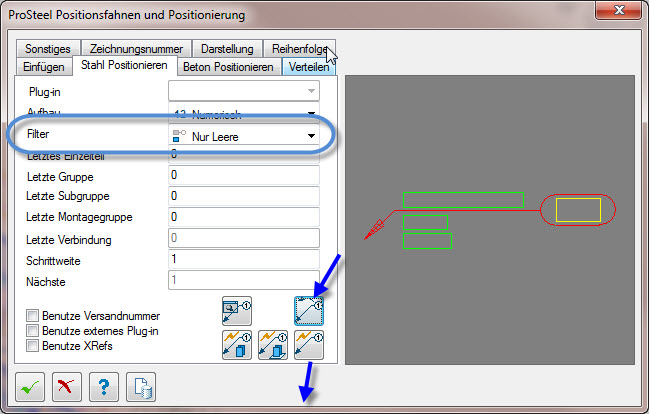This screenshot has height=414, width=649.
Task: Click the highlighted position-flag icon under the arrow
Action: click(x=309, y=311)
